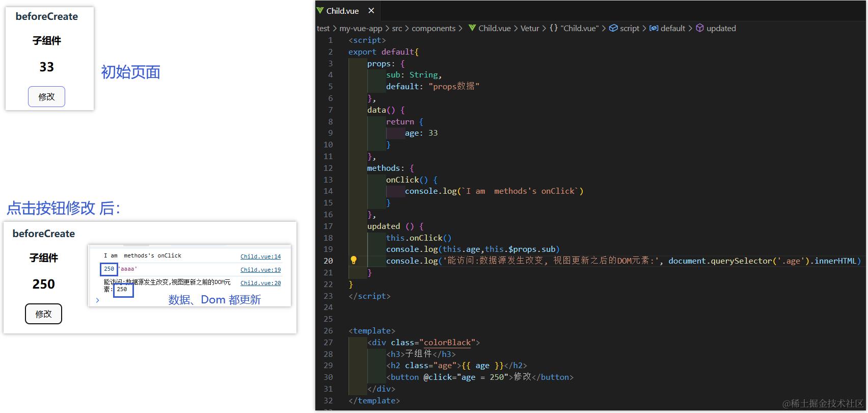Screen dimensions: 868x413
Task: Select the Child.vue editor tab
Action: click(x=347, y=11)
